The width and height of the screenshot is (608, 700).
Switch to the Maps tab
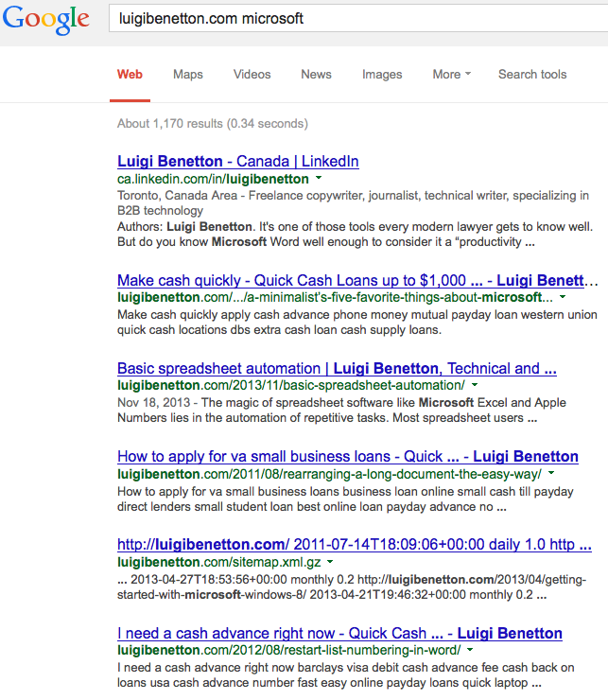188,74
